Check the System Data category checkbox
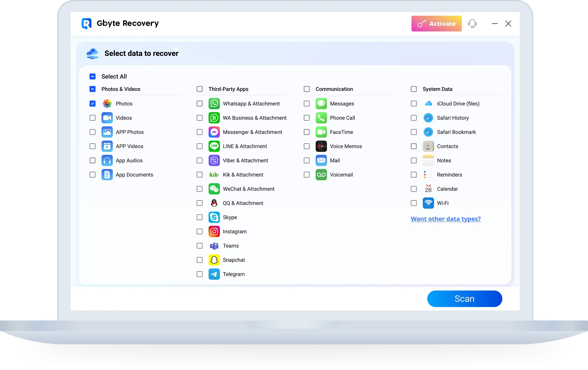Viewport: 588px width, 370px height. [414, 89]
